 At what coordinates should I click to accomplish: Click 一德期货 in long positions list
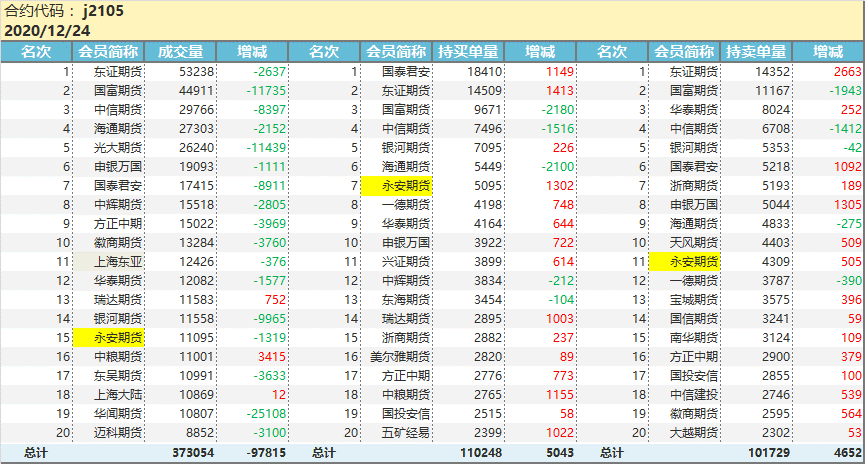[405, 205]
